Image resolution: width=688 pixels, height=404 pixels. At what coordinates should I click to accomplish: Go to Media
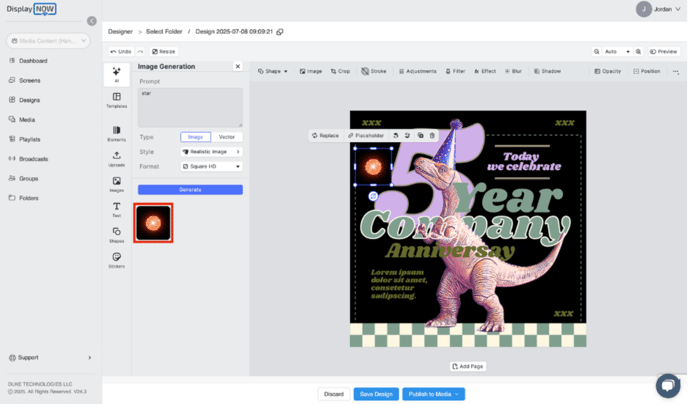[x=22, y=120]
